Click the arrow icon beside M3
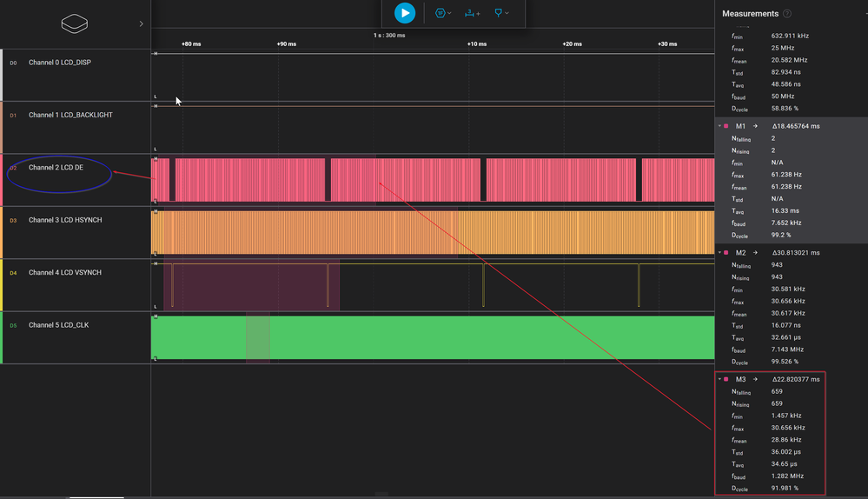The height and width of the screenshot is (499, 868). [x=755, y=380]
